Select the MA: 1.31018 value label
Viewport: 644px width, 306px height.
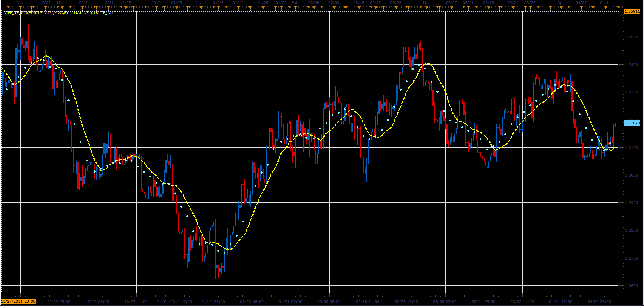coord(86,13)
